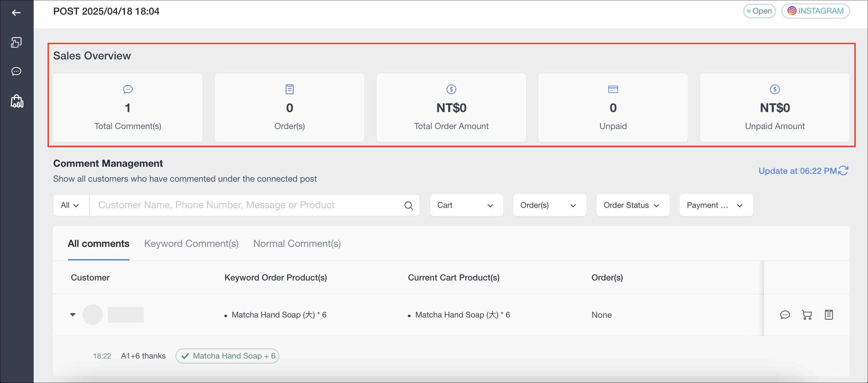Go back with the left arrow icon

[16, 13]
